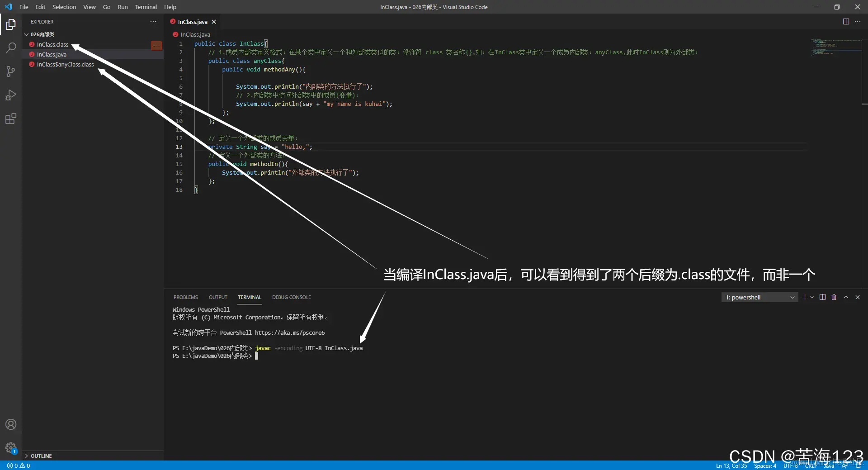Switch to the Debug Console tab
Image resolution: width=868 pixels, height=470 pixels.
coord(292,297)
